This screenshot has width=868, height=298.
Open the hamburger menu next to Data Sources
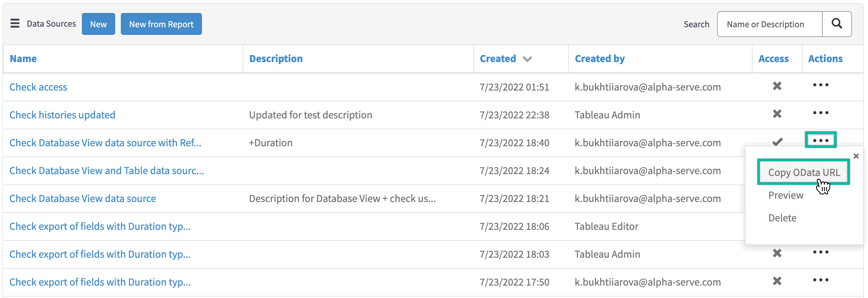[15, 23]
